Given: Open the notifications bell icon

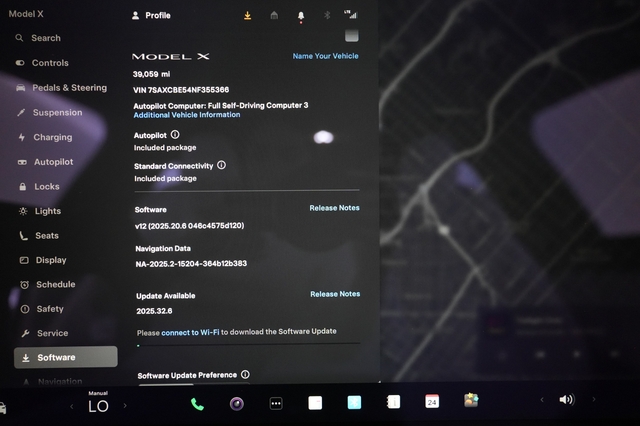Looking at the screenshot, I should click(301, 16).
